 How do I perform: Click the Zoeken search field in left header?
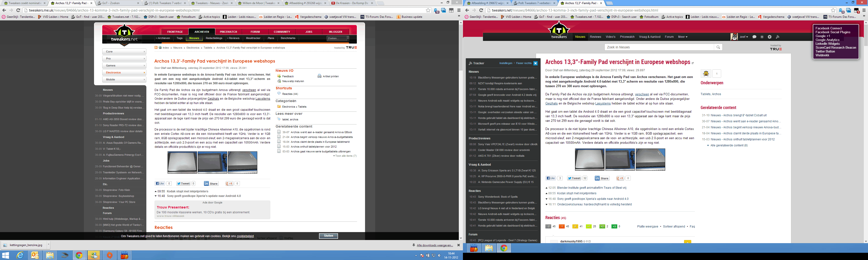337,38
